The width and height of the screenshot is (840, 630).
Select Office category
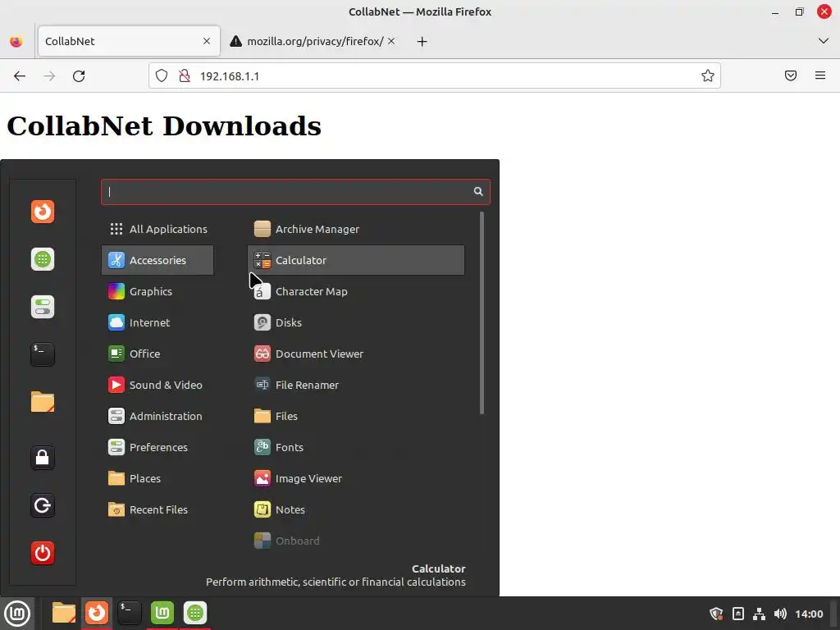tap(157, 354)
